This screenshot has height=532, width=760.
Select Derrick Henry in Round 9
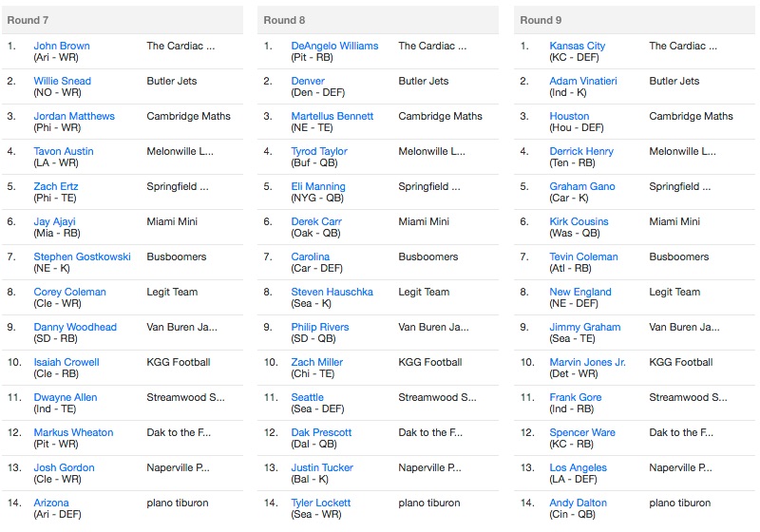coord(581,151)
